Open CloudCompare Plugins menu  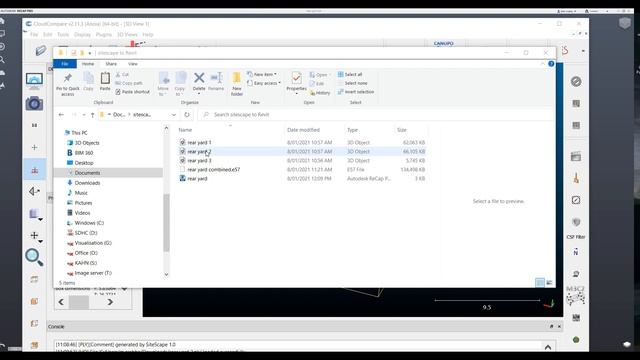pyautogui.click(x=104, y=35)
